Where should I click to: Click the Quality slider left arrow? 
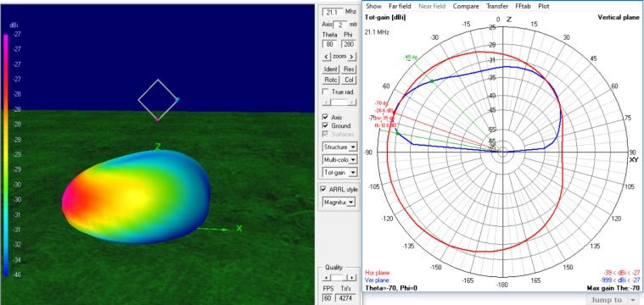pyautogui.click(x=325, y=278)
